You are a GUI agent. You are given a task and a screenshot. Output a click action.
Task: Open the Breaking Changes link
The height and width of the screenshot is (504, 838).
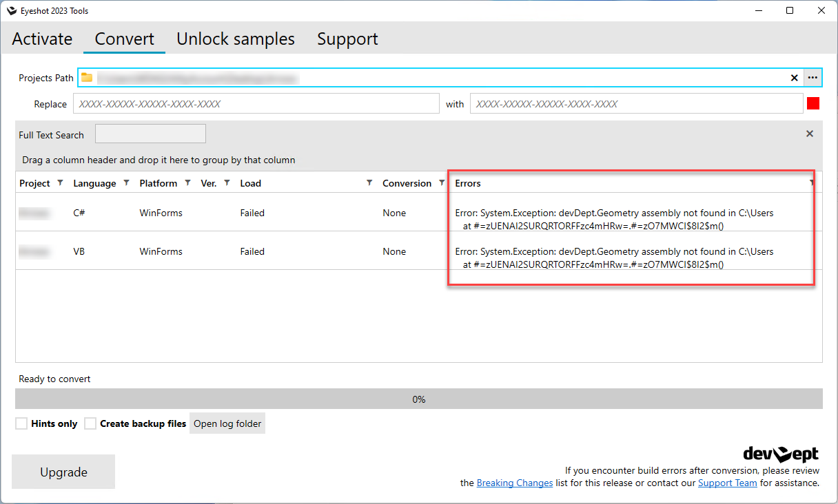pyautogui.click(x=515, y=483)
